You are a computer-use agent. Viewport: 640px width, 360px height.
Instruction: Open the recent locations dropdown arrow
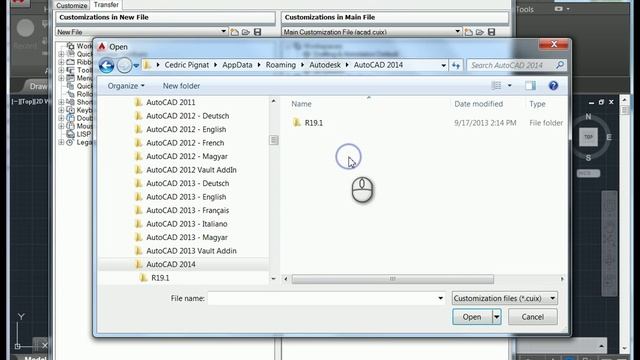click(136, 66)
